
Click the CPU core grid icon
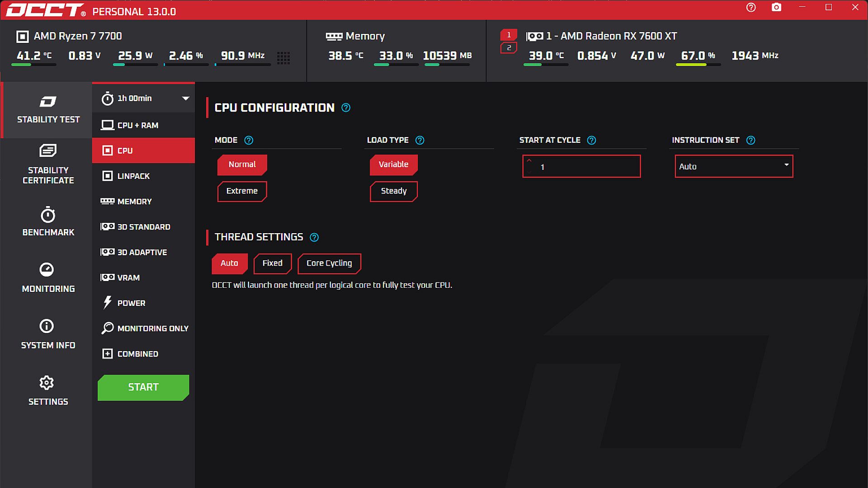(x=283, y=58)
